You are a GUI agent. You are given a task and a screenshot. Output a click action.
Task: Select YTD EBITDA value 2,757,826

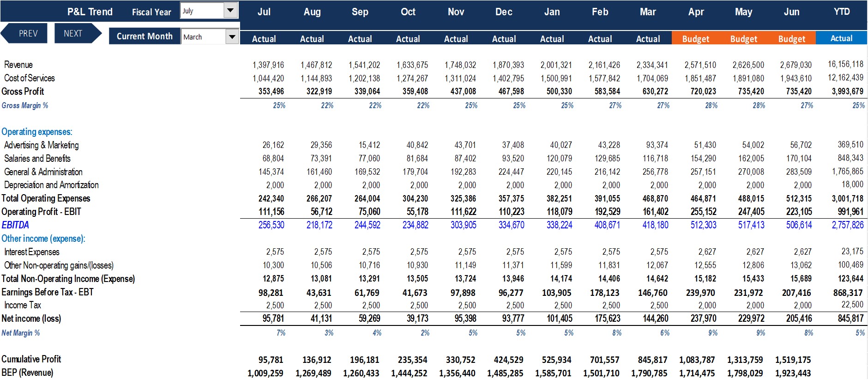848,225
